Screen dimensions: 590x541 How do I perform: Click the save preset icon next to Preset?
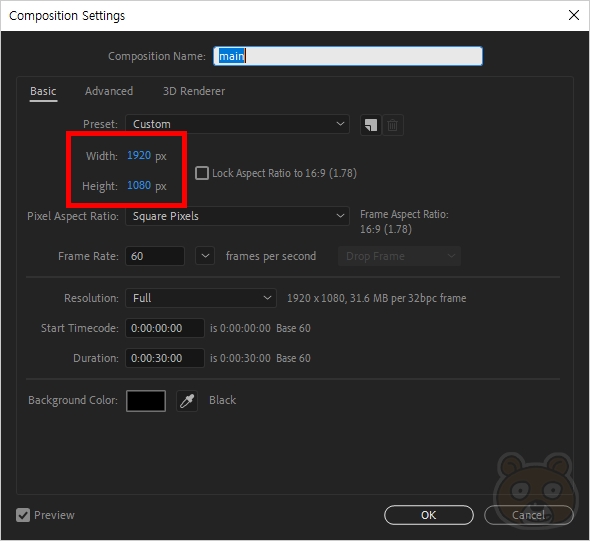tap(371, 125)
